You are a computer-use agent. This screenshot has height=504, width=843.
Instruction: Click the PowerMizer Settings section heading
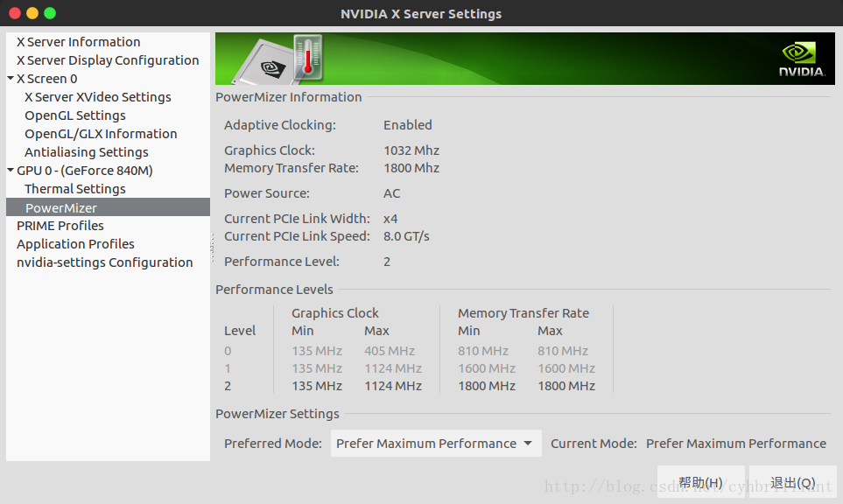pos(277,414)
